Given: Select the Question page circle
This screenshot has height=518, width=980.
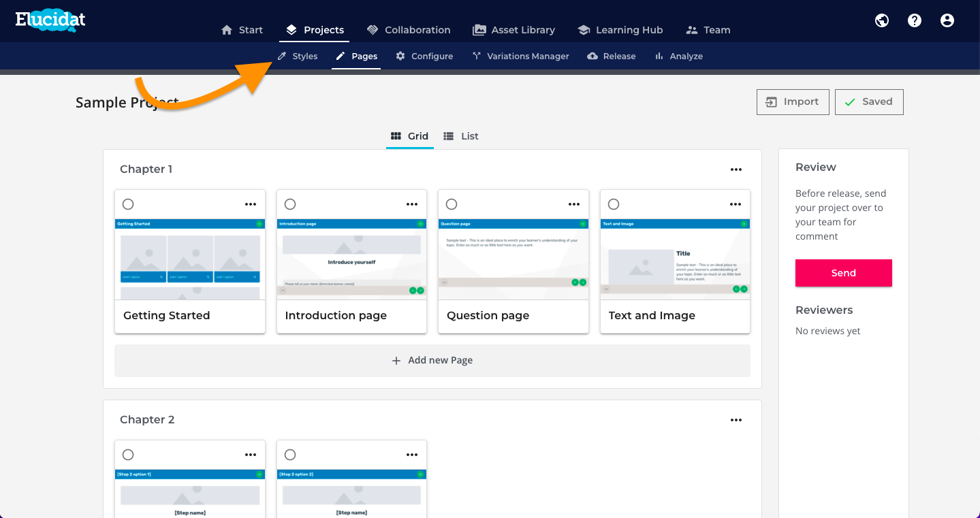Looking at the screenshot, I should [452, 204].
